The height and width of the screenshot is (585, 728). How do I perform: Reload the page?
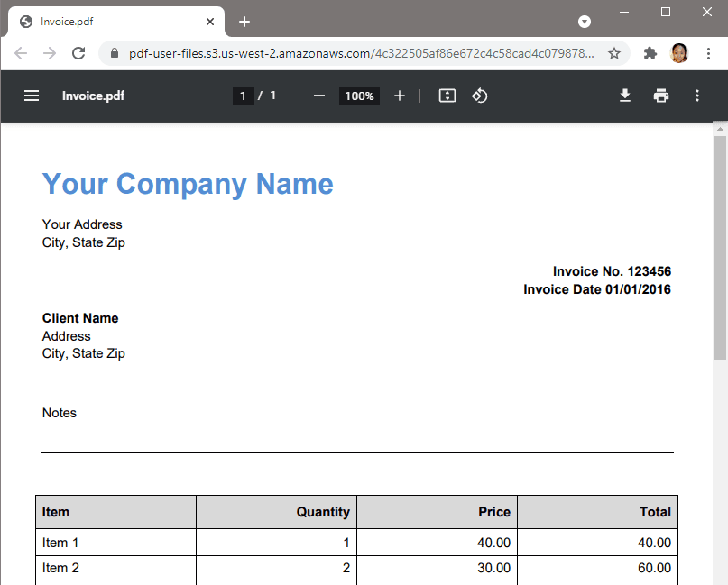78,53
